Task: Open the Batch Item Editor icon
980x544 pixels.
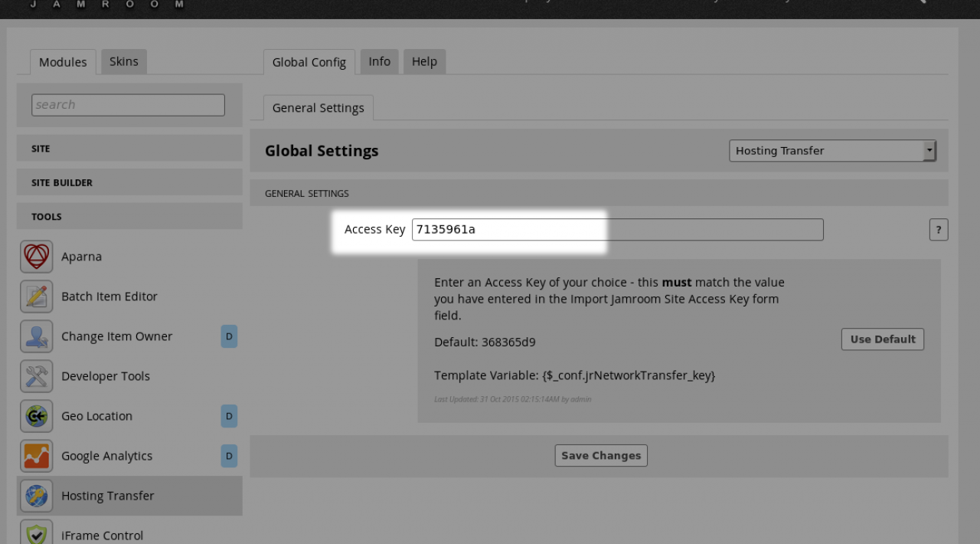Action: click(x=37, y=297)
